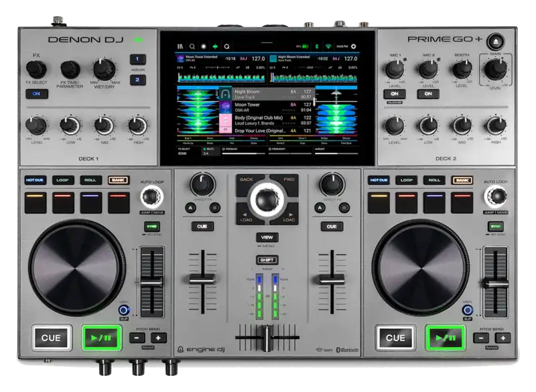Viewport: 536px width, 392px height.
Task: Click the MIC 2 level knob
Action: pos(428,70)
